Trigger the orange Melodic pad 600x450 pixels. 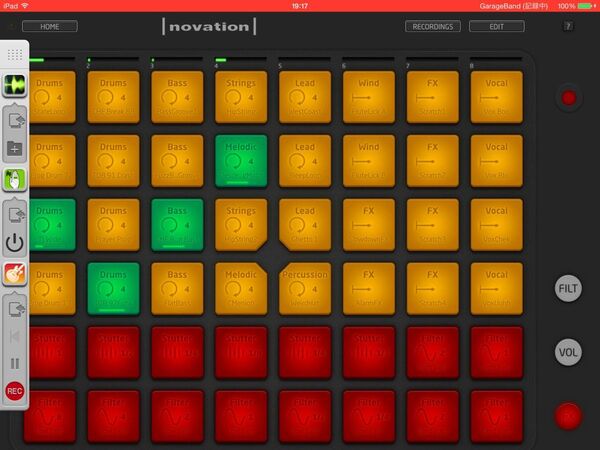[x=241, y=289]
